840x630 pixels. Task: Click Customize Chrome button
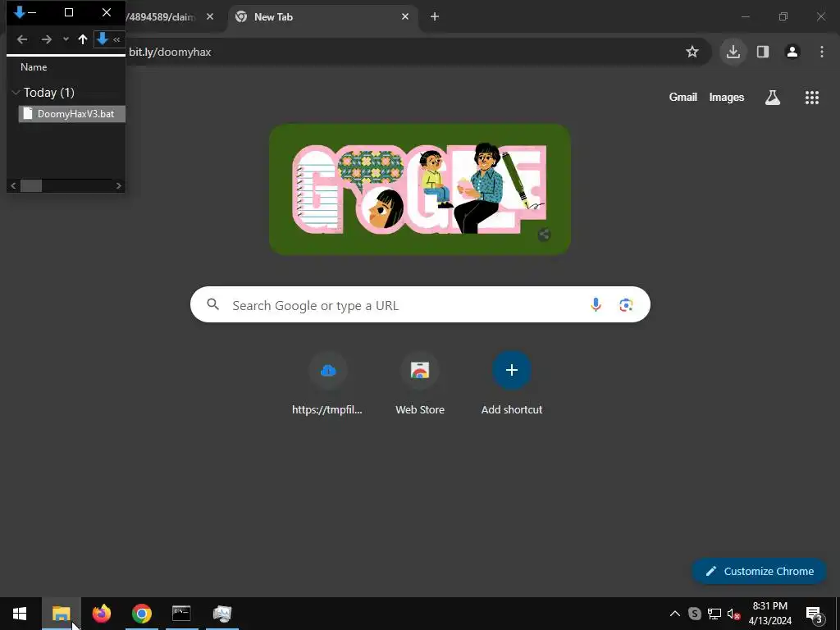tap(759, 571)
